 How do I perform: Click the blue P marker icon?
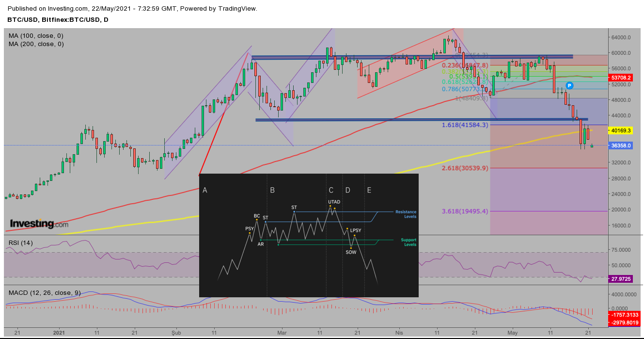pos(569,85)
